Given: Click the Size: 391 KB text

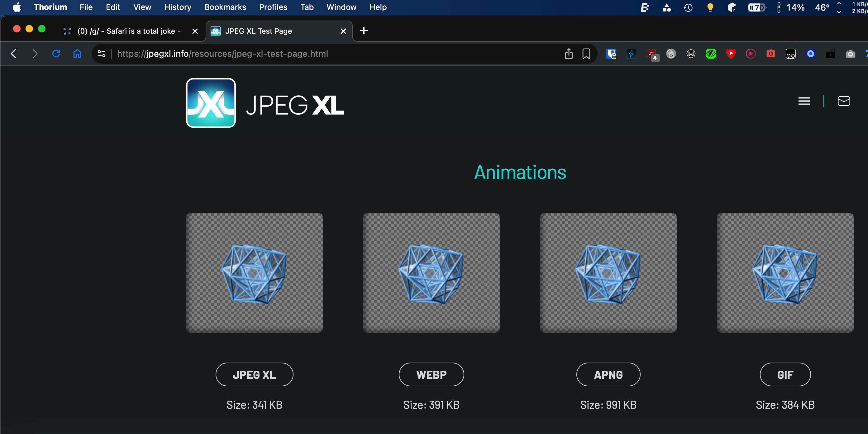Looking at the screenshot, I should pyautogui.click(x=431, y=404).
